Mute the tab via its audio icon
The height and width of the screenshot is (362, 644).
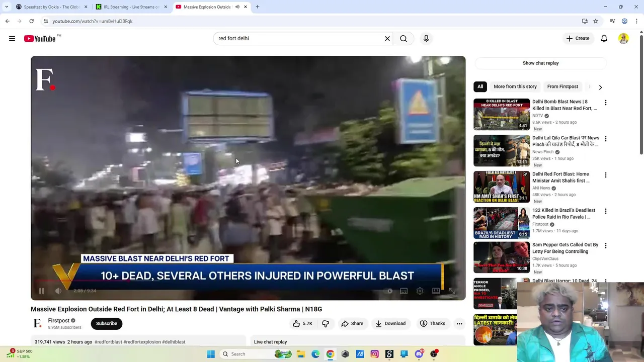[237, 7]
